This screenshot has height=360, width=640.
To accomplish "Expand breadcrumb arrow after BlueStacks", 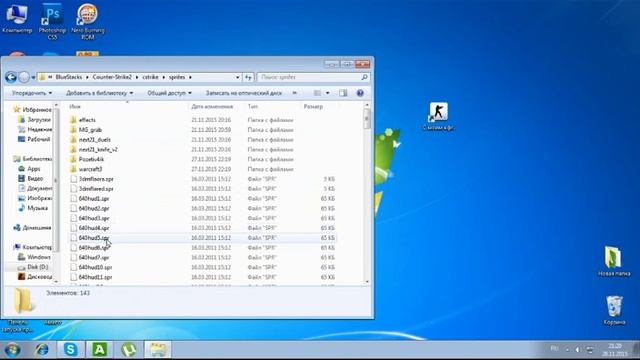I will (x=87, y=77).
